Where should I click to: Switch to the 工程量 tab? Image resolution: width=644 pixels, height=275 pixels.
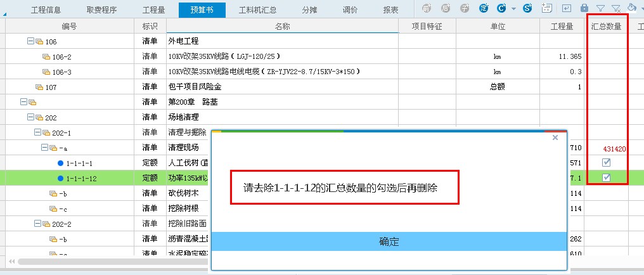coord(153,10)
